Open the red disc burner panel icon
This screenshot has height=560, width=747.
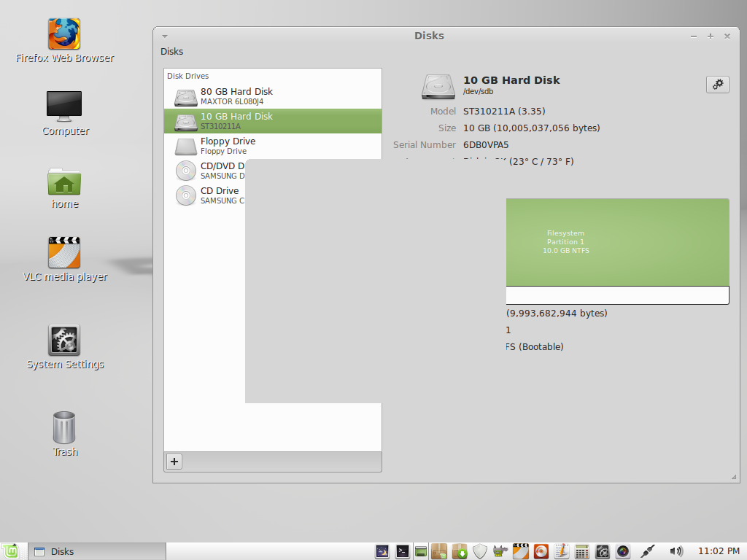(x=541, y=551)
